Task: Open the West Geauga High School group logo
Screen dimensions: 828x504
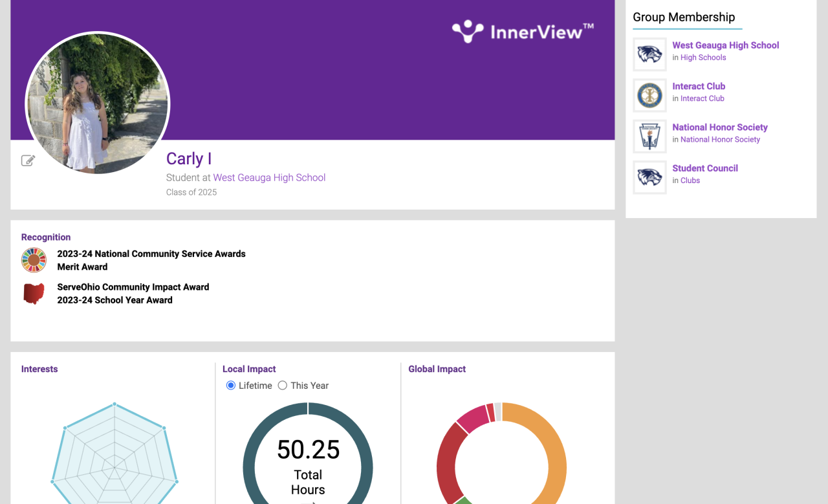Action: click(649, 54)
